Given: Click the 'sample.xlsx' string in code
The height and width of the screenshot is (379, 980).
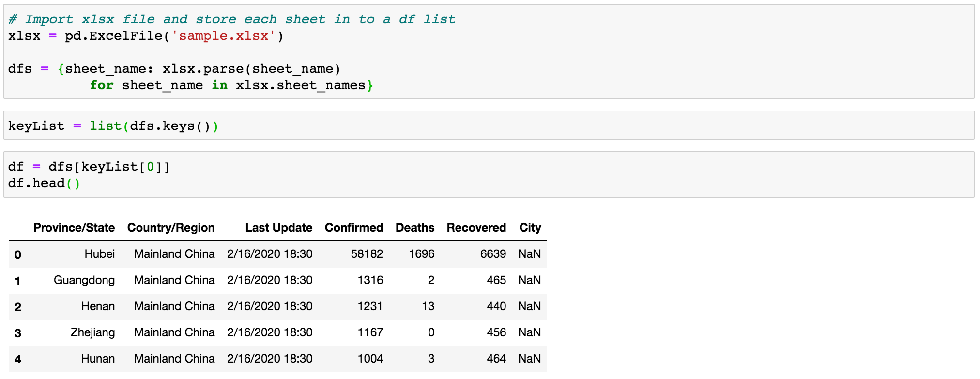Looking at the screenshot, I should pyautogui.click(x=223, y=36).
